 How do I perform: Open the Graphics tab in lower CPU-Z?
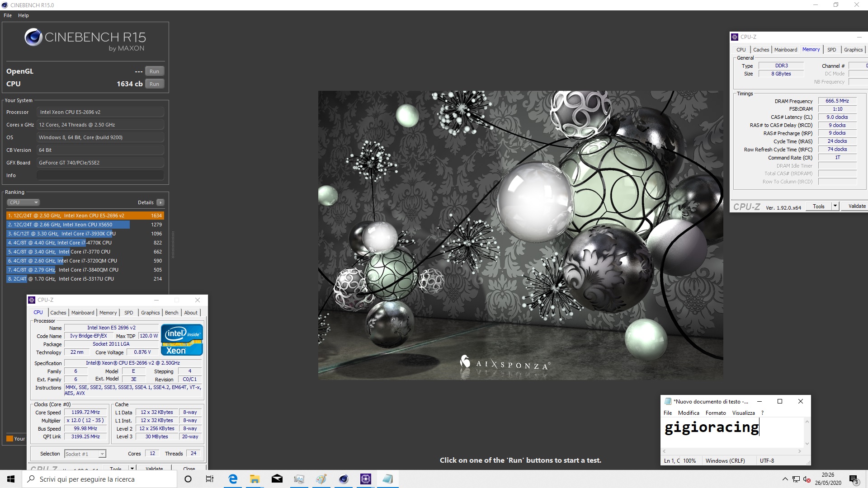150,313
